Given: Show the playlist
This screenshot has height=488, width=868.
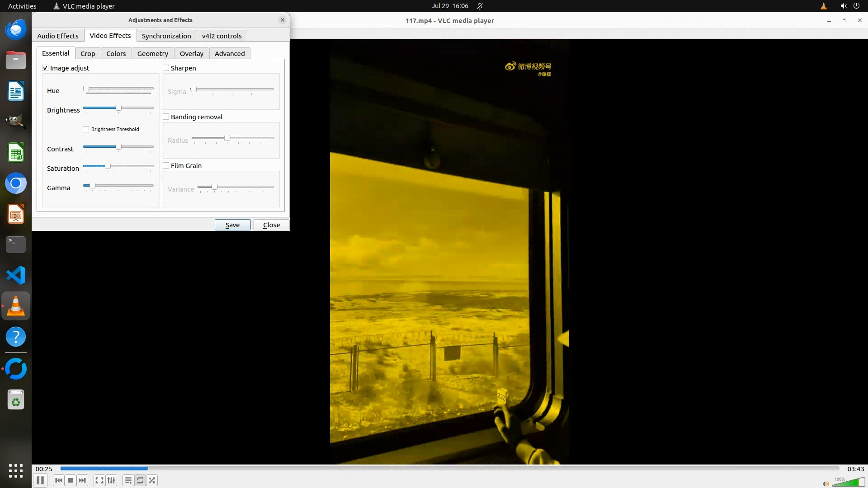Looking at the screenshot, I should point(128,480).
